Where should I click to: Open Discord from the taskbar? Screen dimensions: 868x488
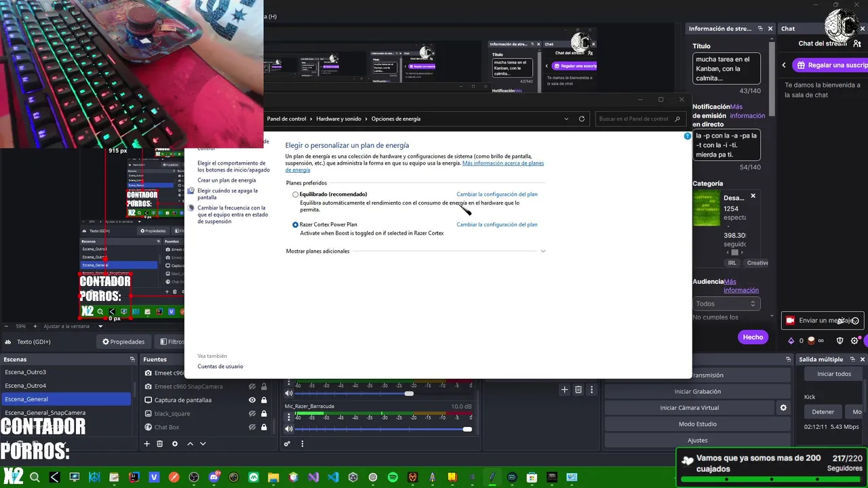tap(214, 477)
